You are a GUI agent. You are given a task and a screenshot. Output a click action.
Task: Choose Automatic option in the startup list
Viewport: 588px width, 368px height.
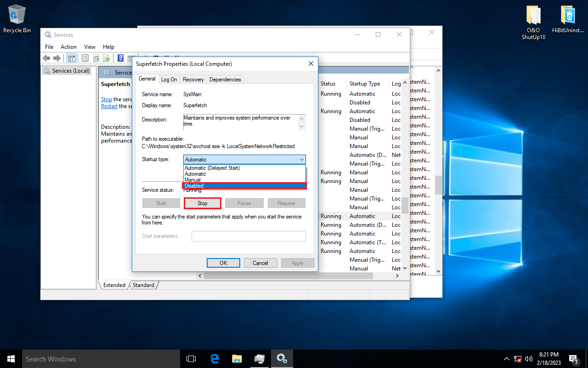coord(244,174)
